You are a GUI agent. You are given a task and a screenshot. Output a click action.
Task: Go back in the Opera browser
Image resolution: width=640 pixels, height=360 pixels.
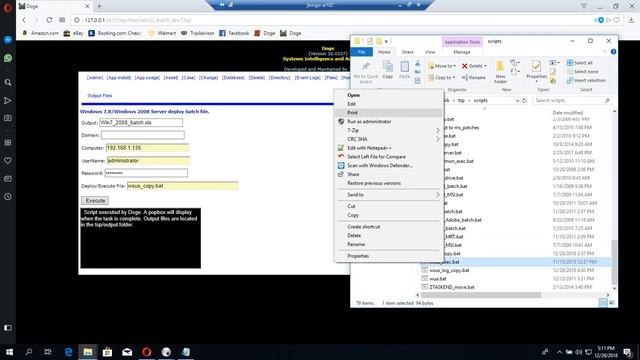click(x=24, y=20)
